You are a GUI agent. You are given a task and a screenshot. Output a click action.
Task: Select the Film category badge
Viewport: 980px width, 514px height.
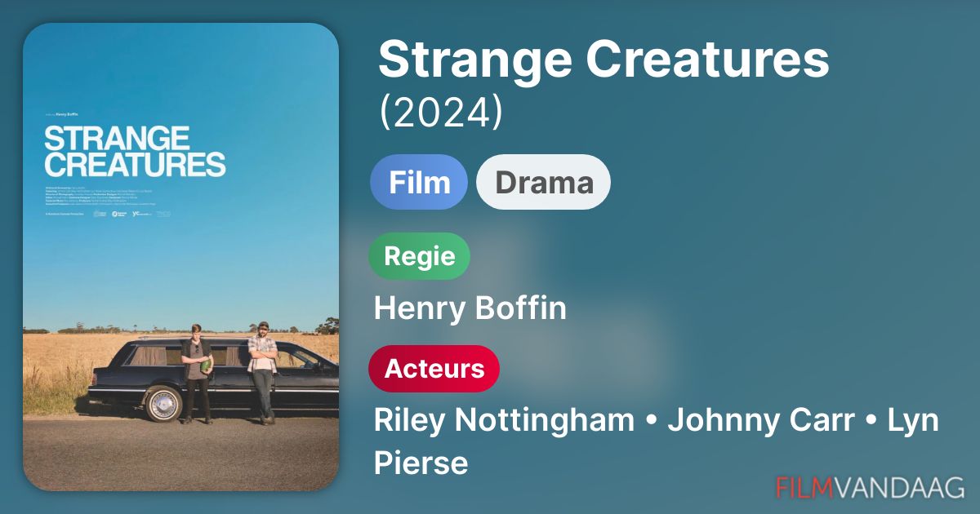419,182
